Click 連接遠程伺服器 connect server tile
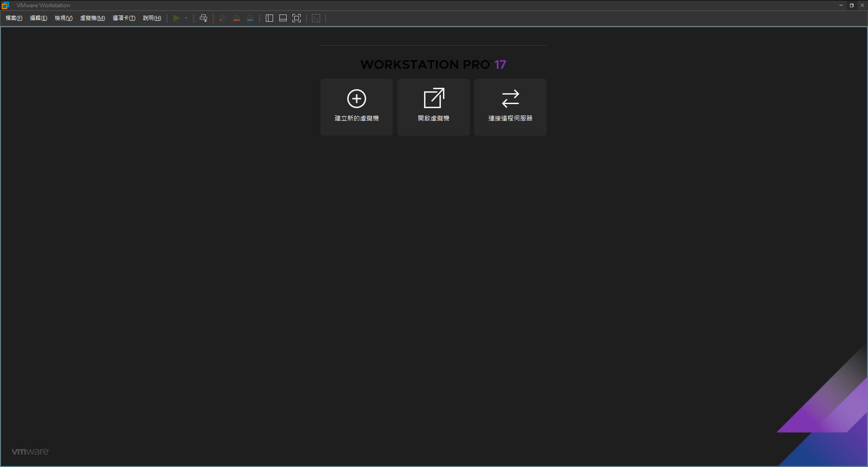 click(x=510, y=107)
